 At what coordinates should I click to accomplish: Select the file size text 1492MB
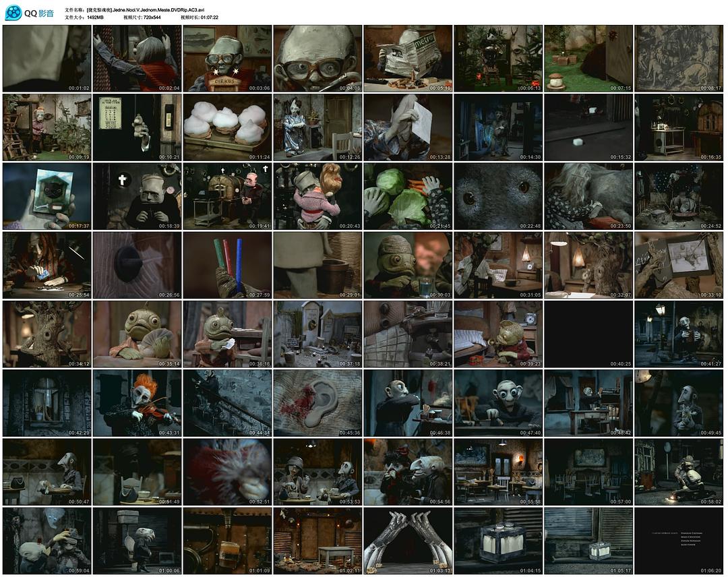pos(95,17)
